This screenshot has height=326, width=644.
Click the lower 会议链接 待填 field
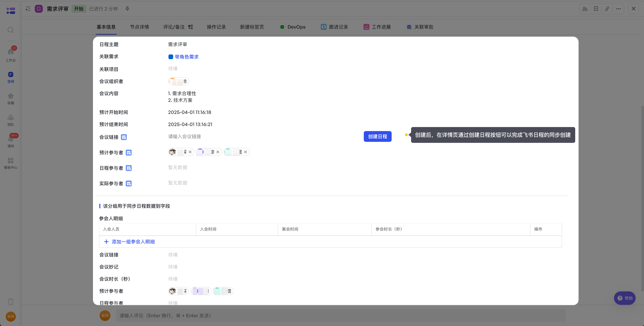[x=173, y=255]
